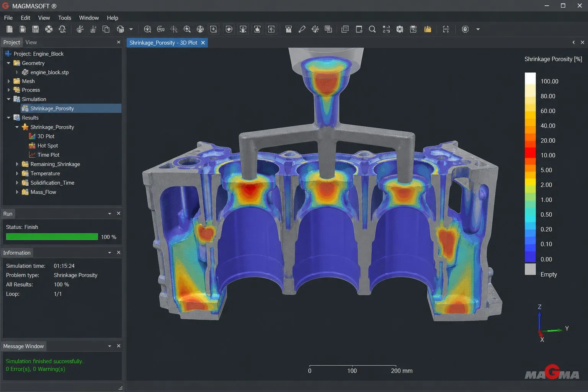Viewport: 588px width, 392px height.
Task: Open the Window menu
Action: point(89,18)
